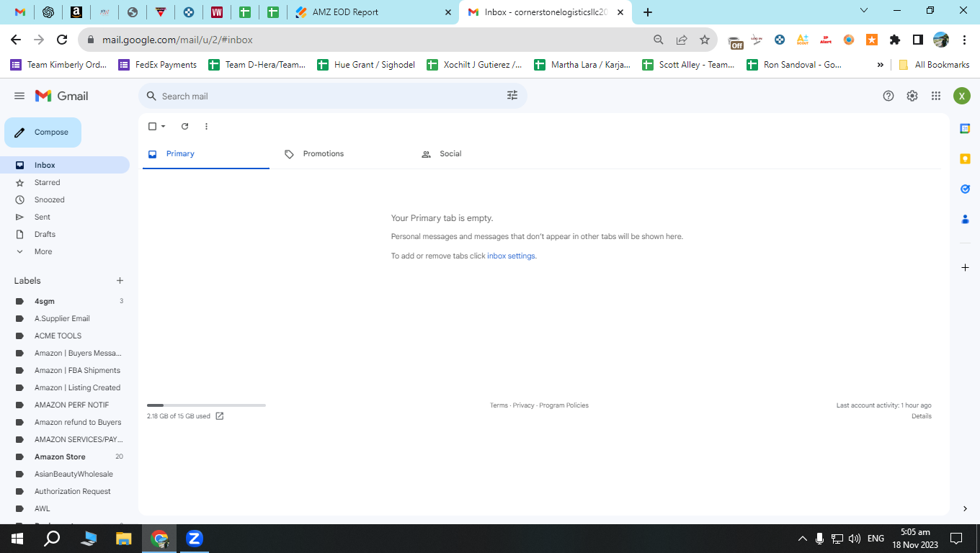This screenshot has height=553, width=980.
Task: Open storage management external link icon
Action: coord(220,416)
